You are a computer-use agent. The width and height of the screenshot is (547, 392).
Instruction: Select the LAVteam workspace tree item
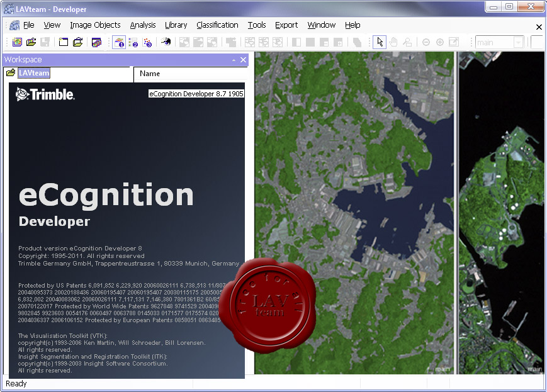tap(34, 73)
